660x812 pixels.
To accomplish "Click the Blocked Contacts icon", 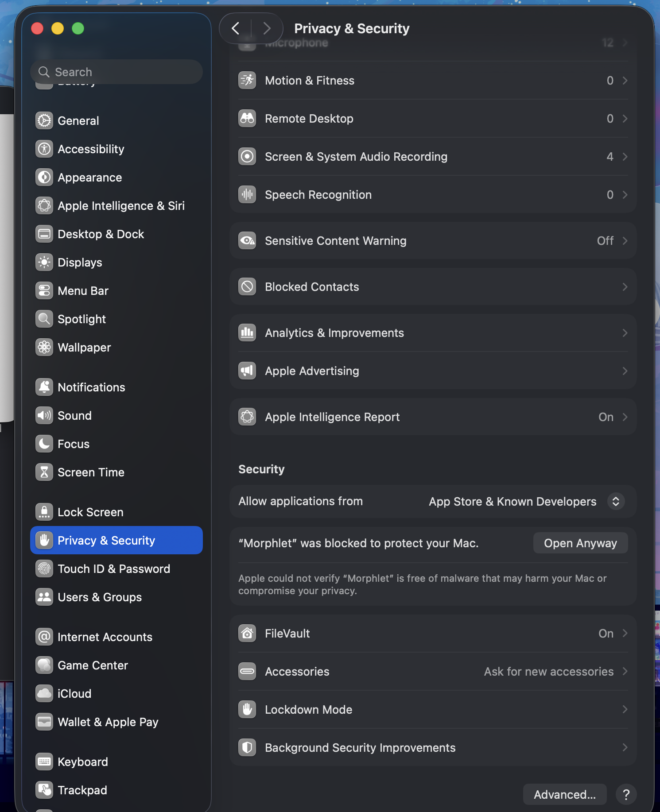I will [247, 286].
